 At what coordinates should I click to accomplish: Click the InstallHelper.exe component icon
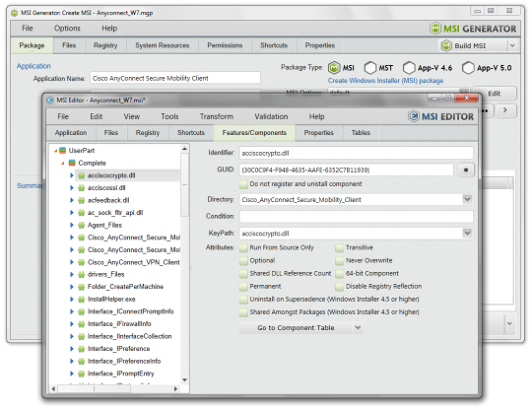point(81,299)
